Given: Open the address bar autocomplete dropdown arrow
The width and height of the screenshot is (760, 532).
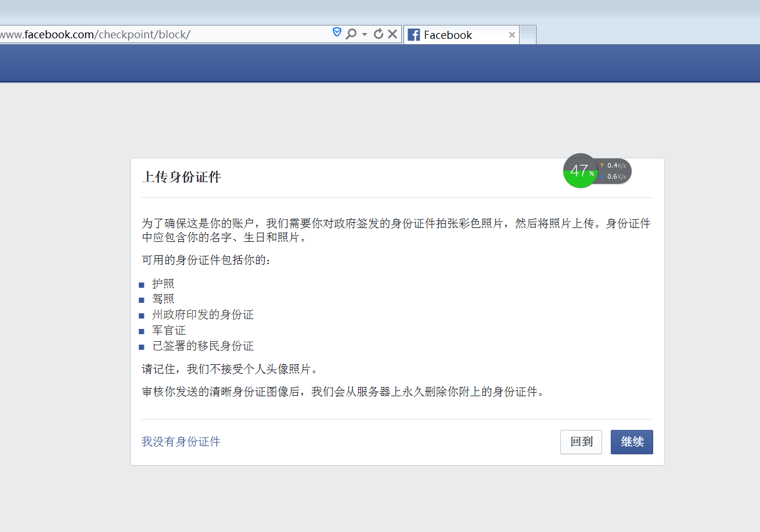Looking at the screenshot, I should pos(365,34).
